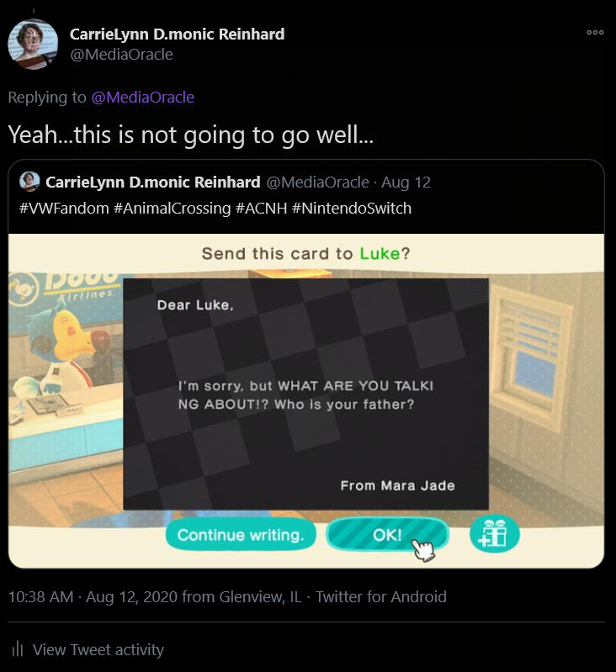Image resolution: width=616 pixels, height=672 pixels.
Task: Confirm with the OK! button
Action: 387,534
